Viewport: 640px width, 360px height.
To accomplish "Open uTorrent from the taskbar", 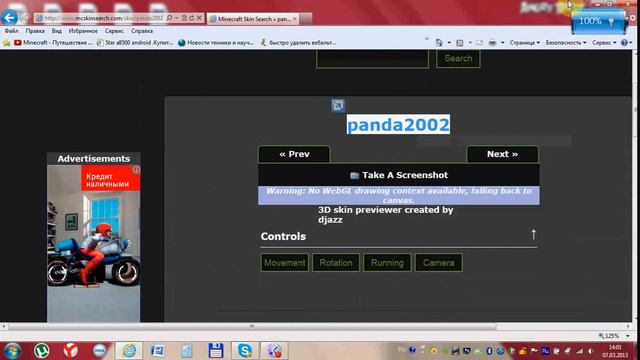I will (42, 351).
